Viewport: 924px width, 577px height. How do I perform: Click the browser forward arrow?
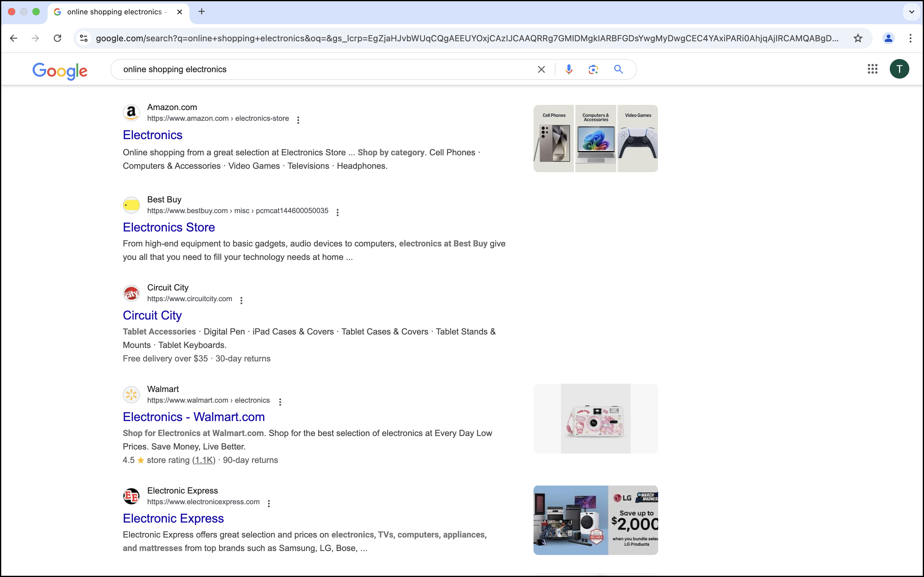point(35,38)
